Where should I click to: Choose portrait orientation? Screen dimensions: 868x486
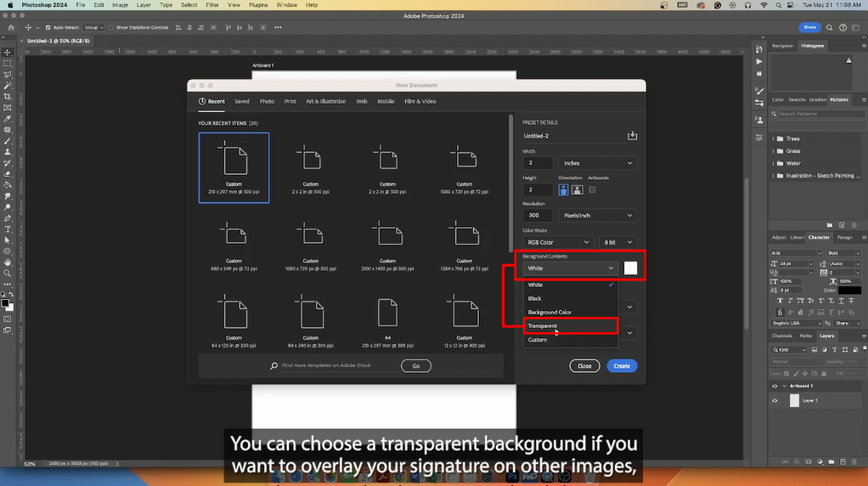[x=563, y=189]
